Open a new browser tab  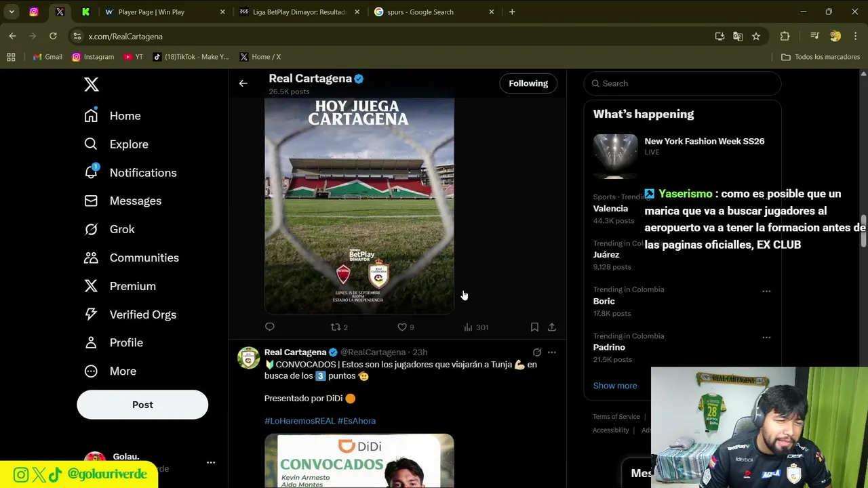[512, 12]
